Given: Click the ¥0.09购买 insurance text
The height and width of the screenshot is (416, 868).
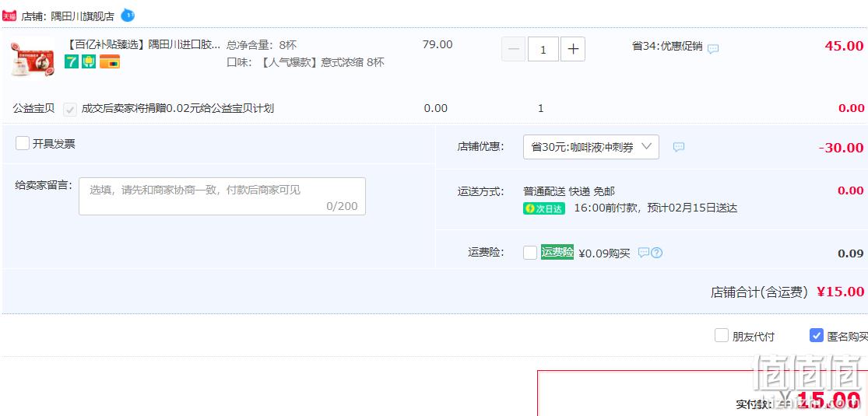Looking at the screenshot, I should click(605, 254).
